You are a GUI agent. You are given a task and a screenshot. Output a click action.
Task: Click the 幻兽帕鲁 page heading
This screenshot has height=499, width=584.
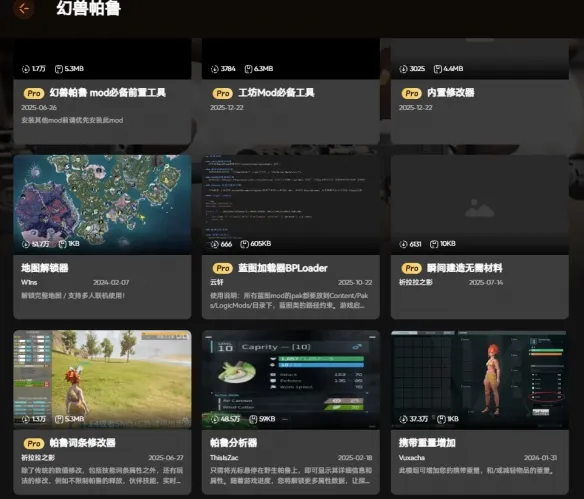coord(89,9)
